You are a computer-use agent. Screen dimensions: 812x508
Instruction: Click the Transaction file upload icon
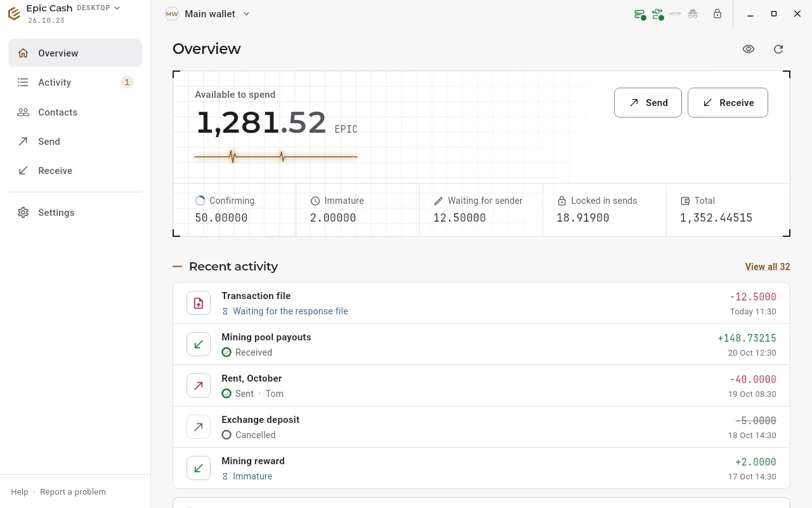click(199, 303)
